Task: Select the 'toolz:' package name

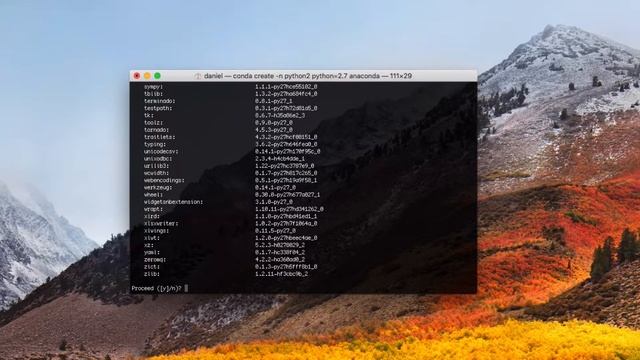Action: (x=153, y=123)
